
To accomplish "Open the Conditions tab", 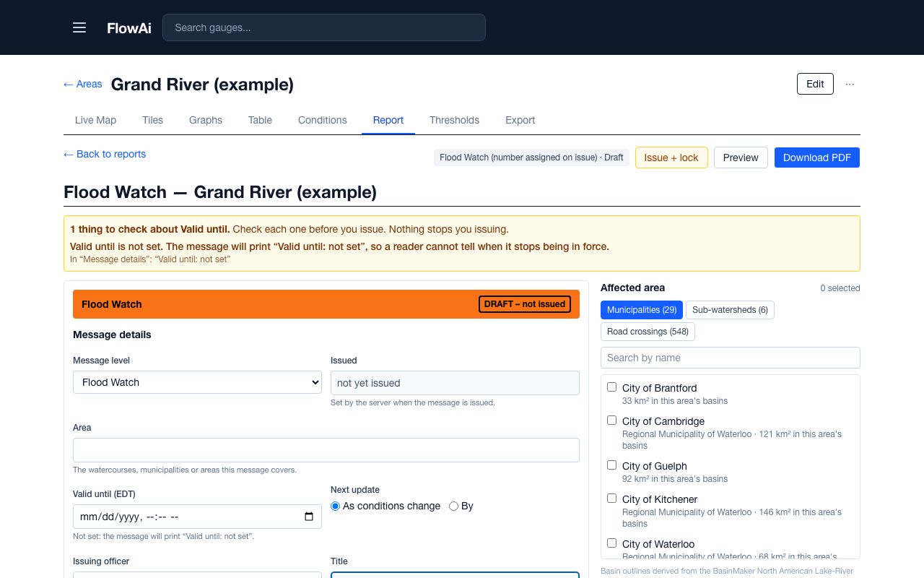I will (x=323, y=120).
